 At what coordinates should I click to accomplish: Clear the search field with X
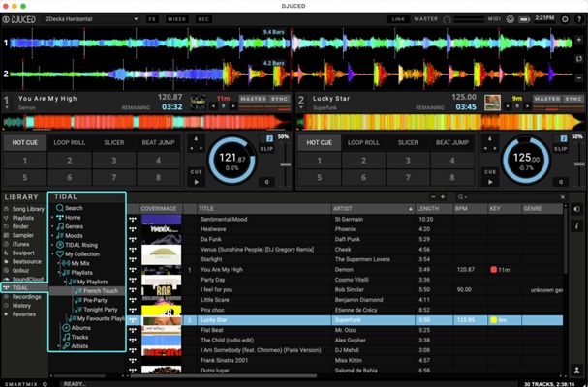point(563,197)
